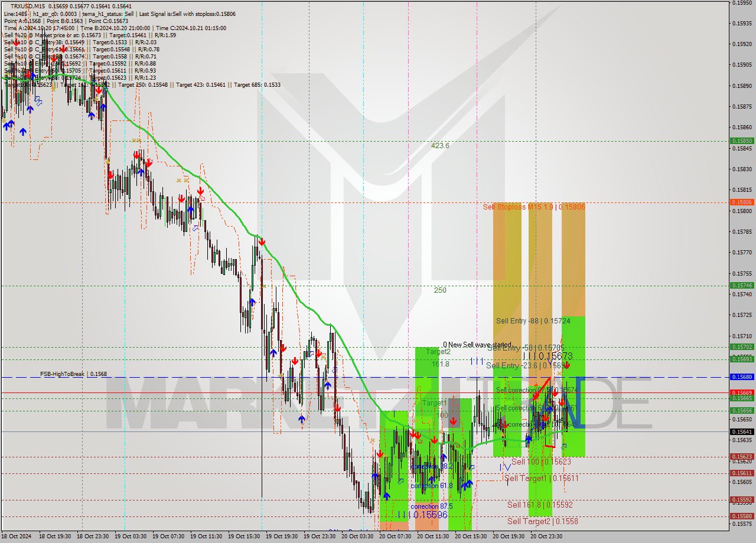Select the red 0.15580 price axis tag
Image resolution: width=756 pixels, height=543 pixels.
(742, 516)
